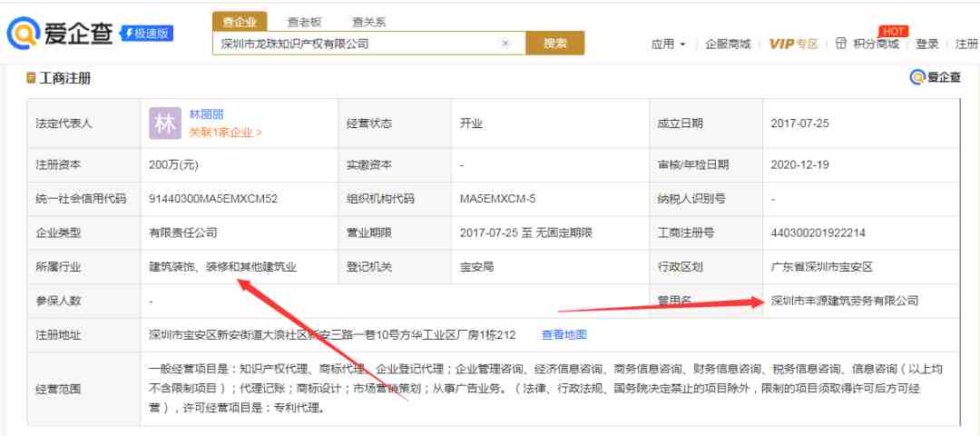
Task: Clear the search box with X icon
Action: click(505, 44)
